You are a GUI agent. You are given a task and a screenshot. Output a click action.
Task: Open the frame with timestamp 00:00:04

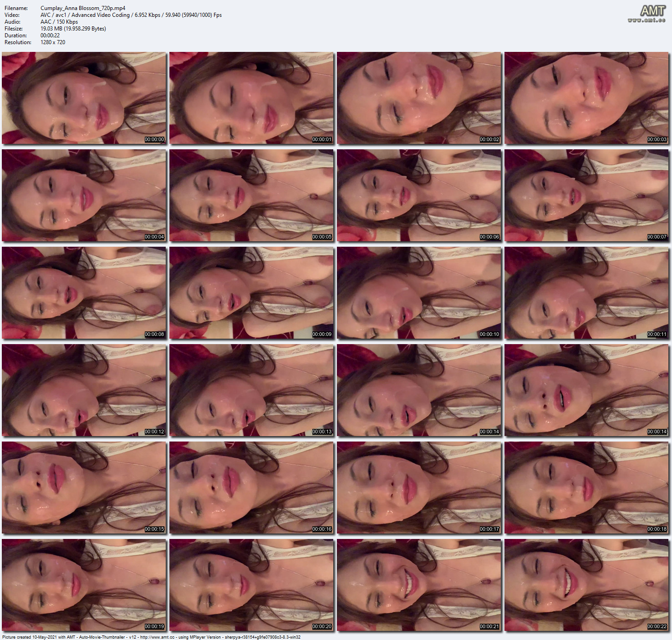(84, 195)
